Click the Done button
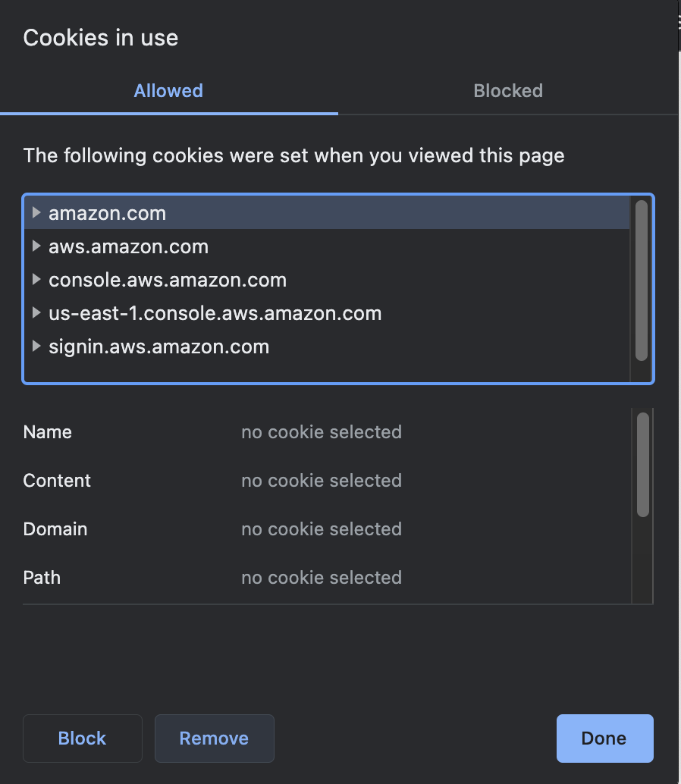This screenshot has width=681, height=784. (x=604, y=738)
